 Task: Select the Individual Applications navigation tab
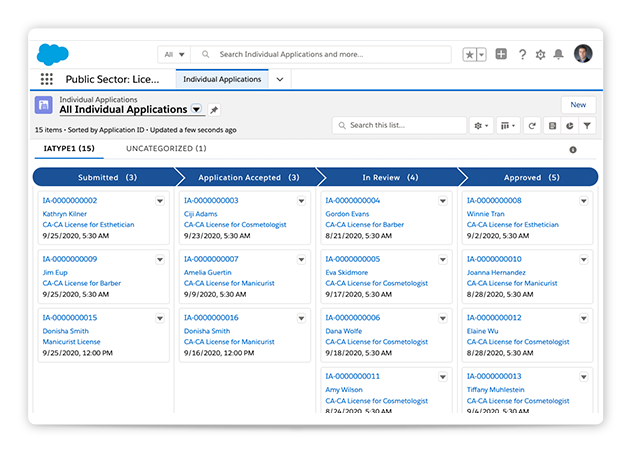(222, 79)
